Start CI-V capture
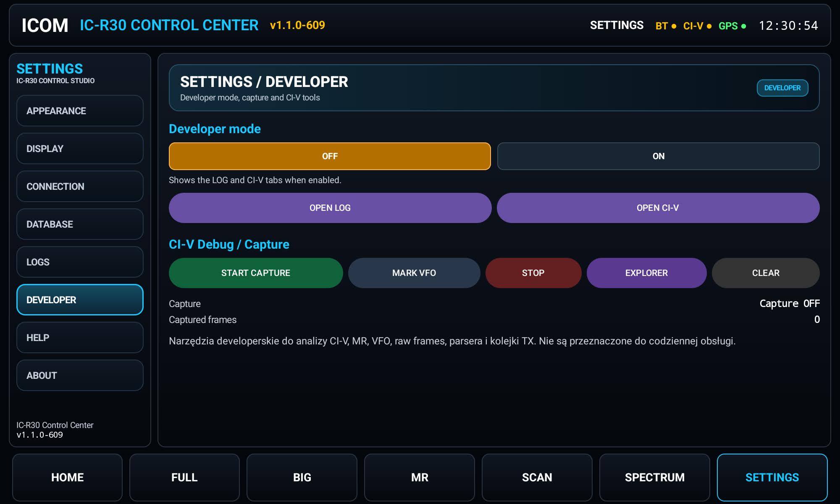The width and height of the screenshot is (840, 504). tap(256, 273)
